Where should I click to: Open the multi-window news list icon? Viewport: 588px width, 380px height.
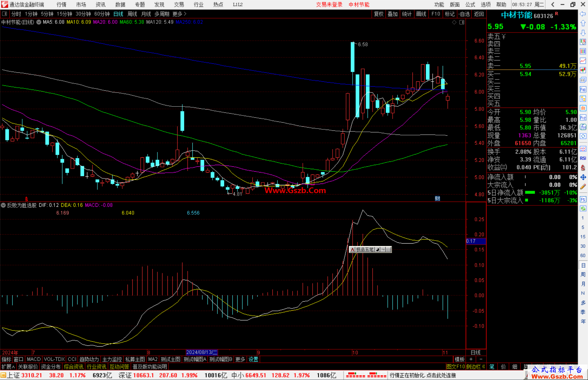583,80
